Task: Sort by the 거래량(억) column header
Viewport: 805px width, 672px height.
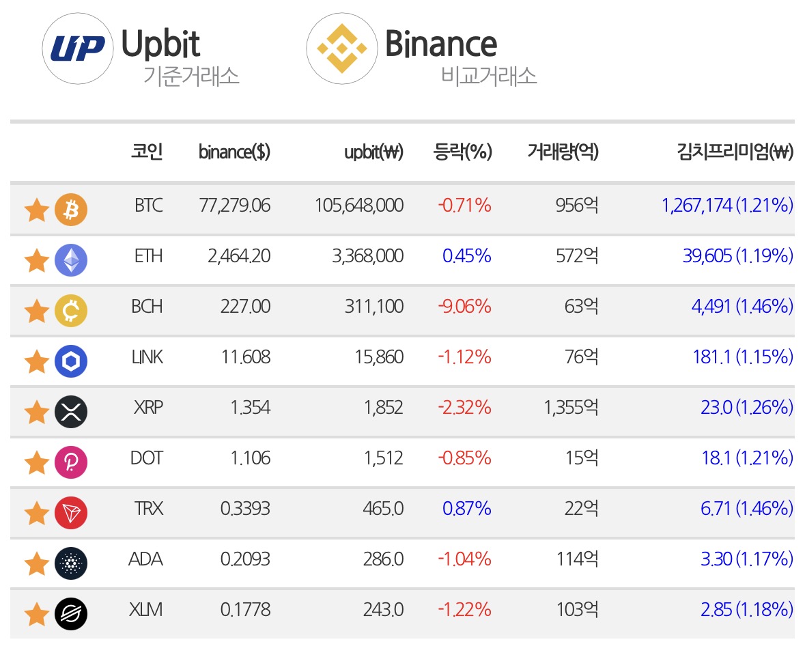Action: tap(563, 152)
